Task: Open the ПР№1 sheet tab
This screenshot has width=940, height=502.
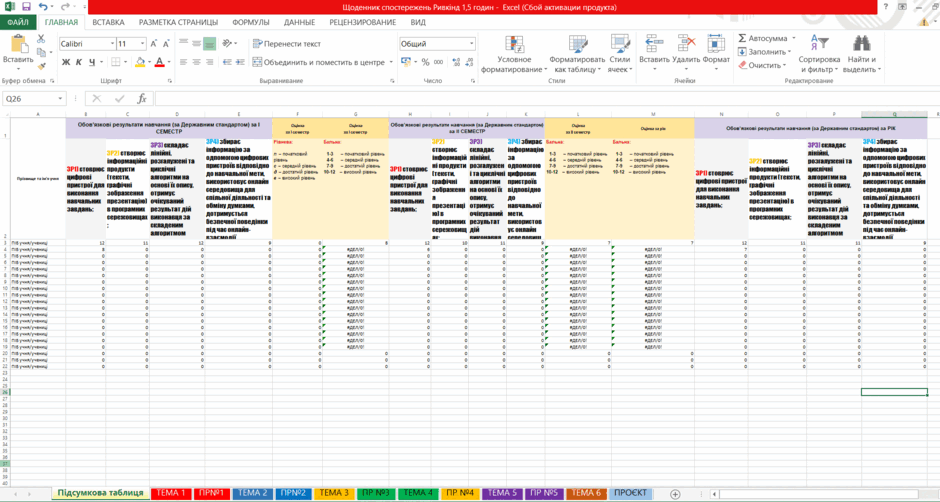Action: pos(211,493)
